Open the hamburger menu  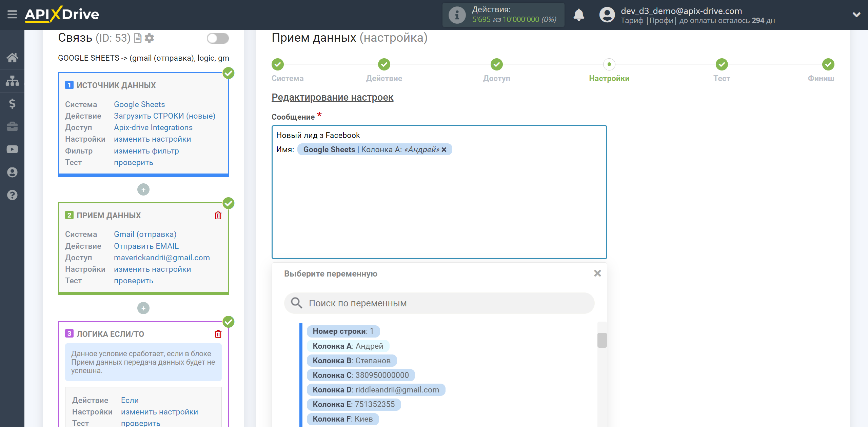pos(12,15)
